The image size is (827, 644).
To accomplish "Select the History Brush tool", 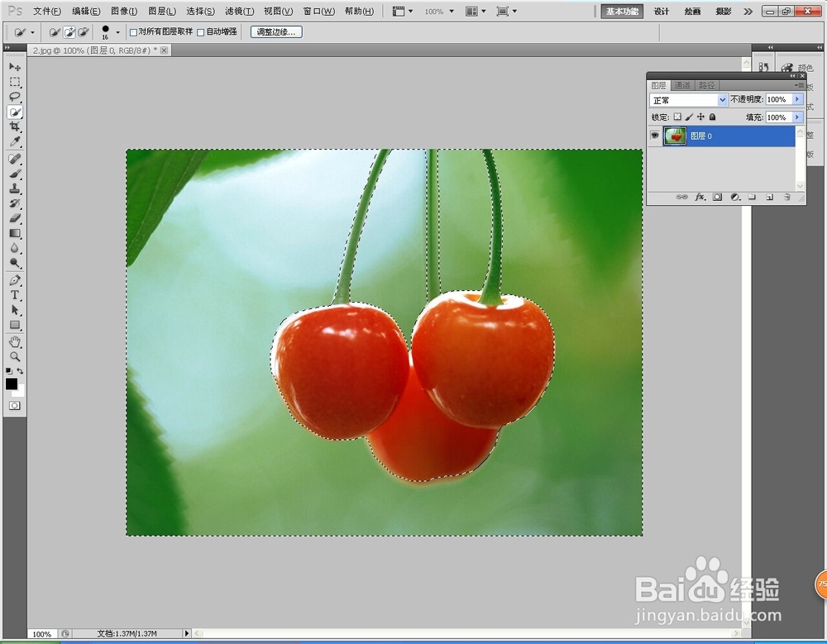I will (15, 203).
